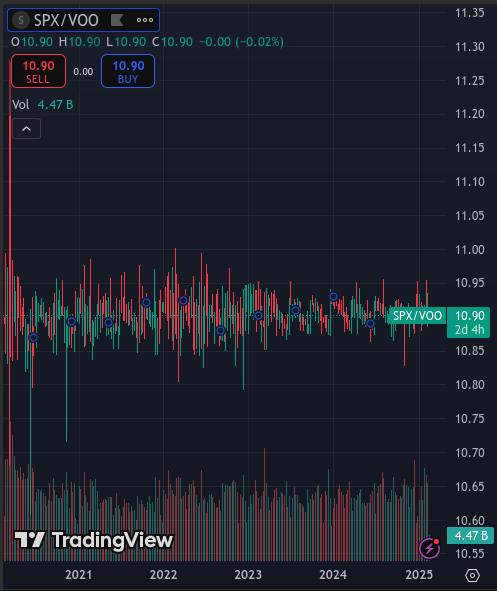The height and width of the screenshot is (591, 497).
Task: Click the 11.35 price scale label
Action: pos(469,13)
